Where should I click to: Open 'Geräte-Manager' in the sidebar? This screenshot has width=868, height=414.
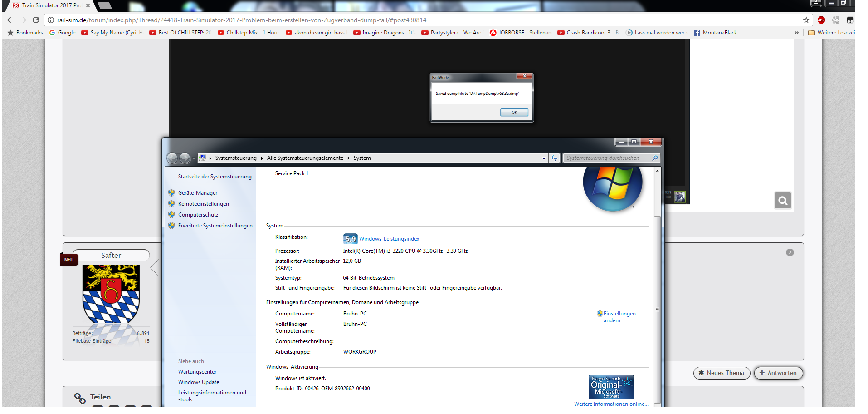(x=198, y=193)
